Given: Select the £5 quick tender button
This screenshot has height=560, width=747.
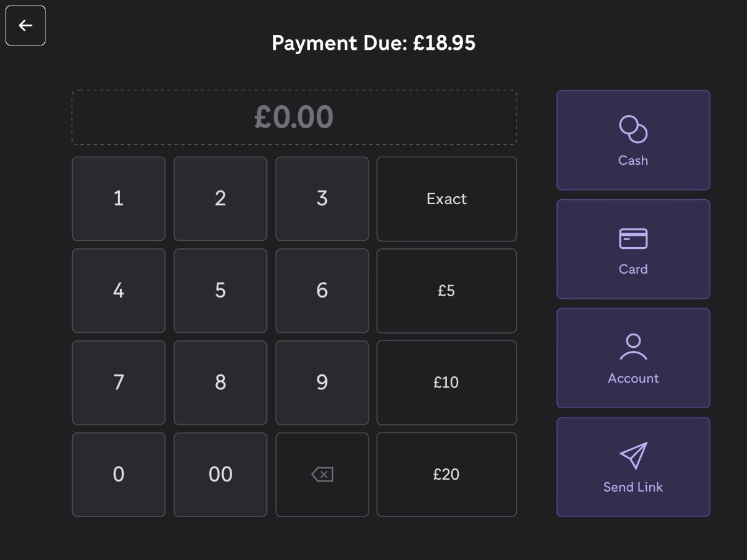Looking at the screenshot, I should pos(446,291).
